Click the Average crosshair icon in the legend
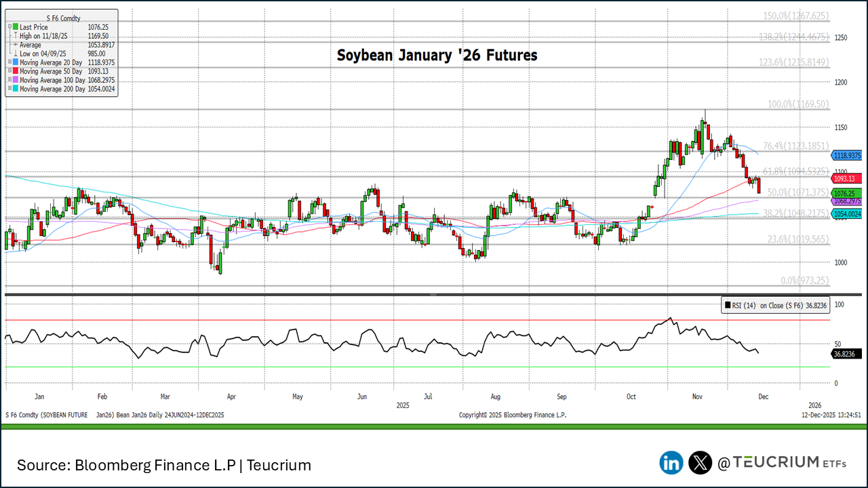Screen dimensions: 868x488 (x=14, y=44)
